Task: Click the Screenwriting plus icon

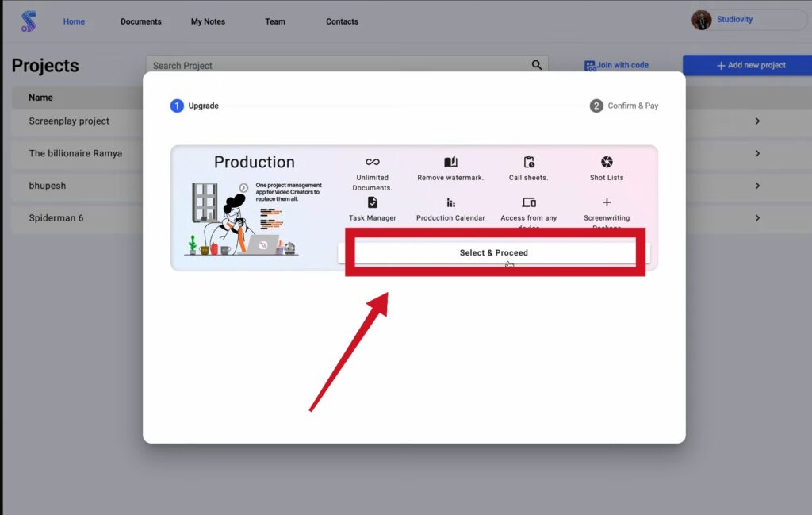Action: [607, 202]
